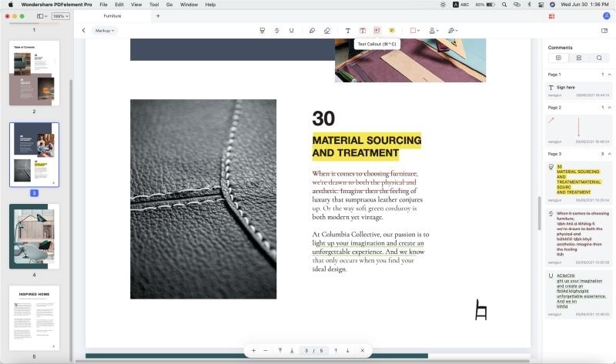Open the Apple menu
This screenshot has width=616, height=364.
[11, 5]
